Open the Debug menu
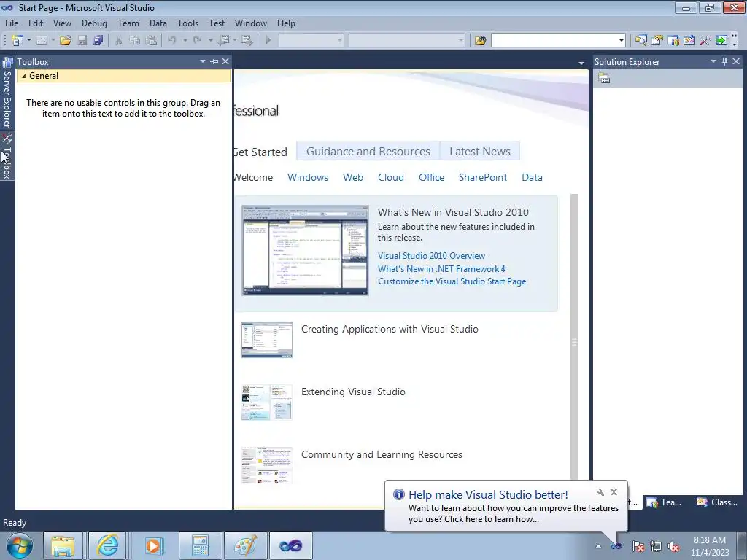747x560 pixels. tap(94, 23)
